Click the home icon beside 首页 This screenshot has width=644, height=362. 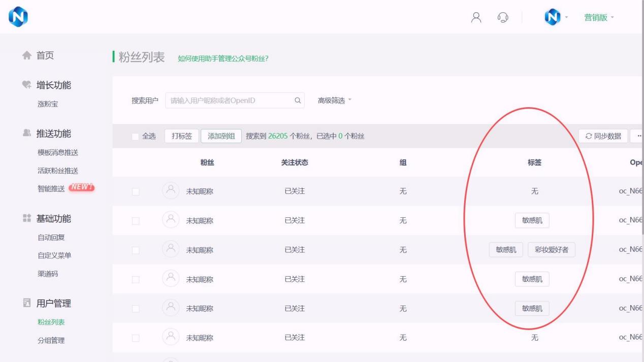click(27, 56)
